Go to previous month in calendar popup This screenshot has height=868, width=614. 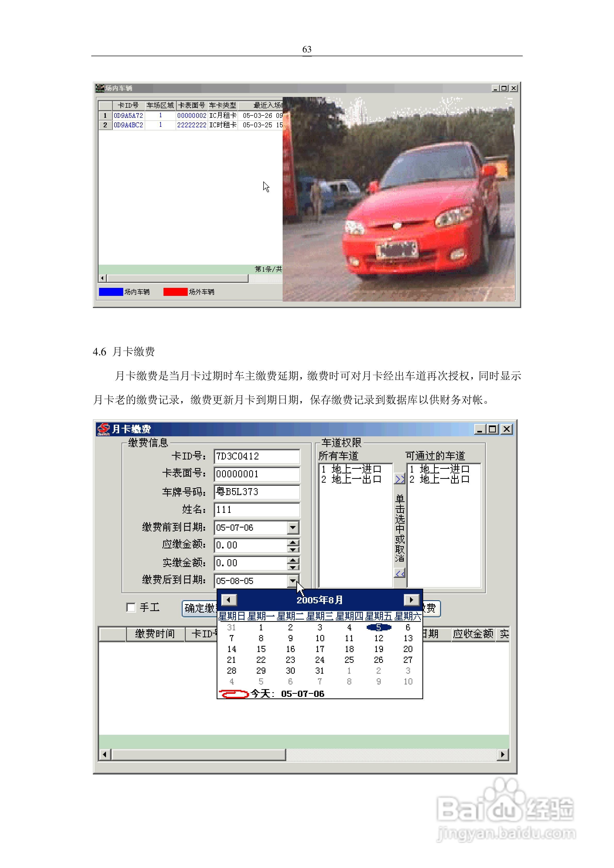point(229,599)
